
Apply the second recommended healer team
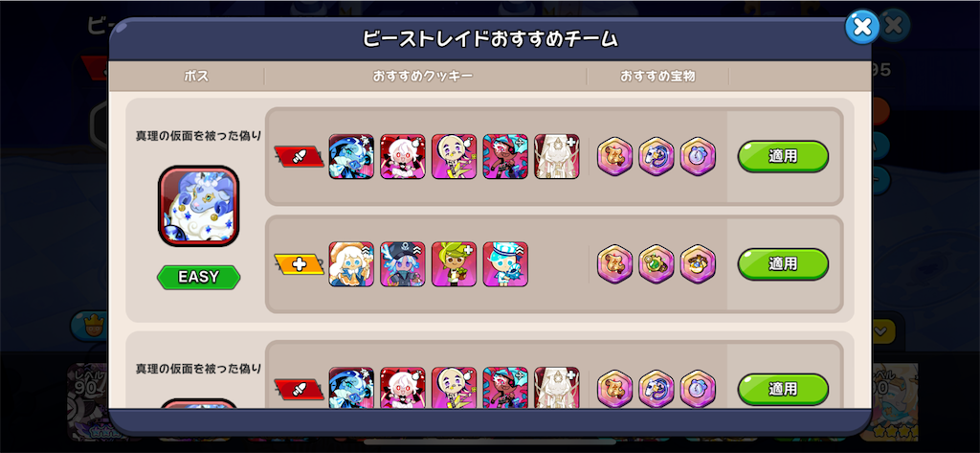pyautogui.click(x=783, y=264)
